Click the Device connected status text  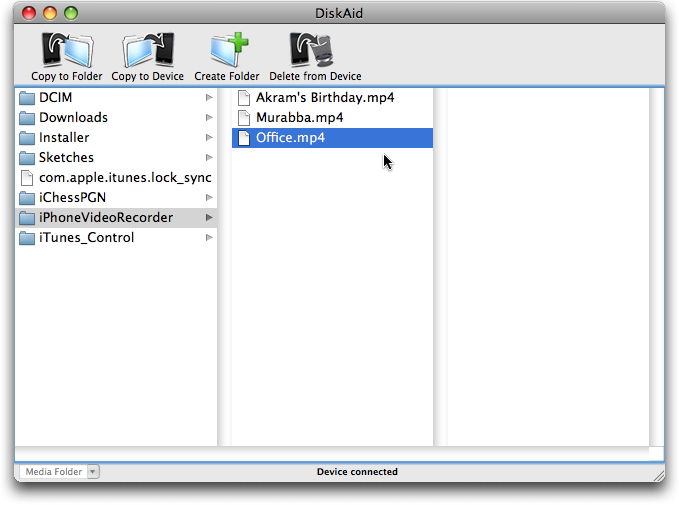coord(357,472)
